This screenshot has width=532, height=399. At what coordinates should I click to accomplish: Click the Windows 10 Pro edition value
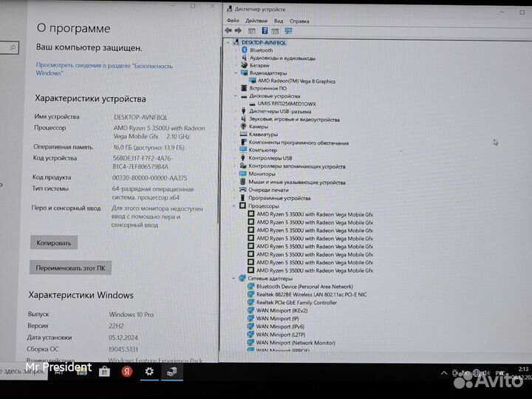coord(132,315)
